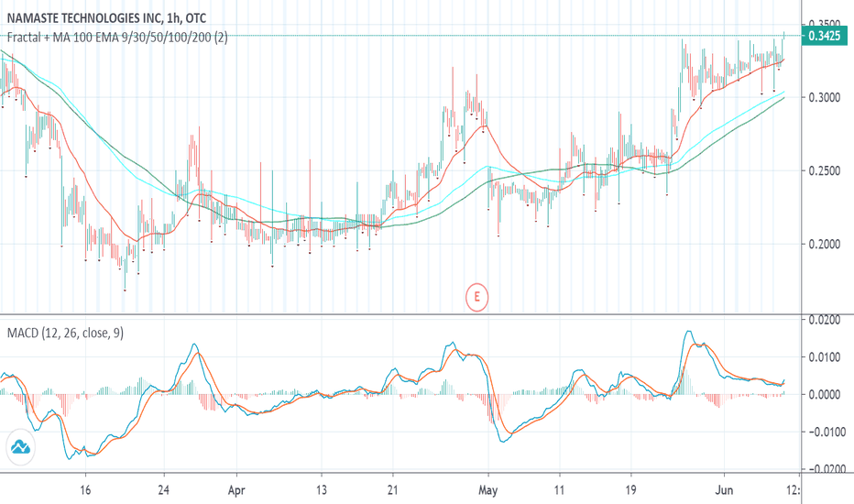The width and height of the screenshot is (854, 504).
Task: Click the '13' date on time axis
Action: (322, 490)
